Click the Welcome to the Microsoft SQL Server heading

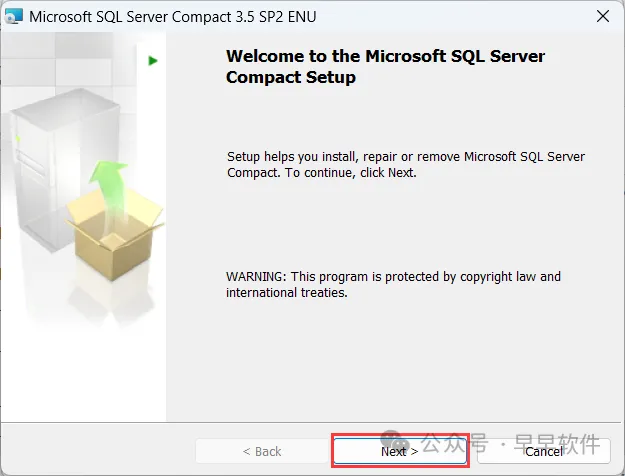[x=385, y=56]
